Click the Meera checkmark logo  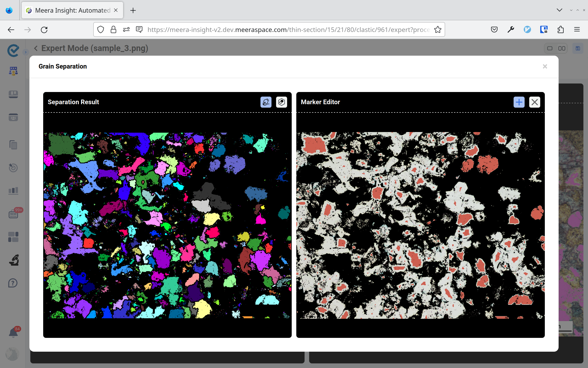pyautogui.click(x=13, y=50)
